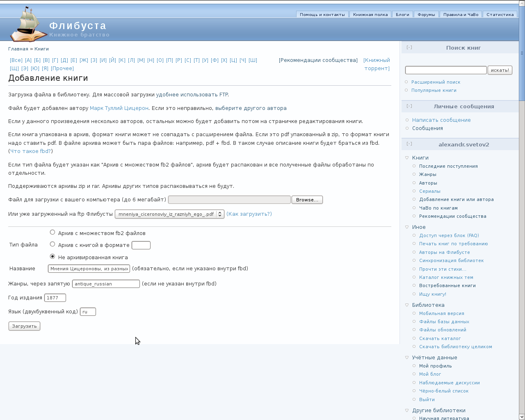The height and width of the screenshot is (420, 525).
Task: Collapse the Иное menu section
Action: (407, 227)
